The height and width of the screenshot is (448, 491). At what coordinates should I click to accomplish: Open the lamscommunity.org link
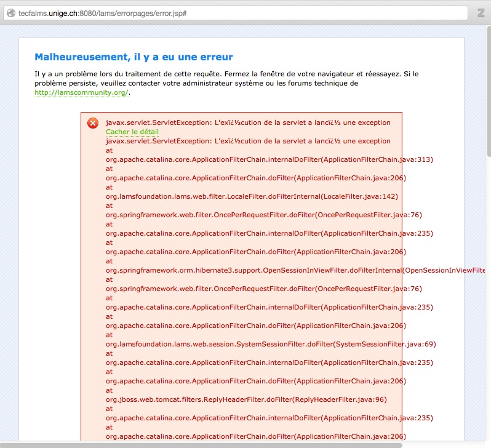pyautogui.click(x=81, y=92)
